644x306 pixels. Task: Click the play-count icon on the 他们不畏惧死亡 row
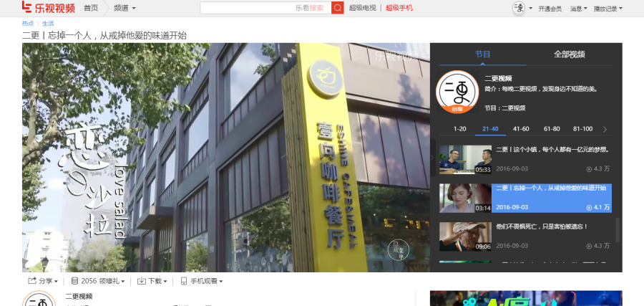coord(589,246)
